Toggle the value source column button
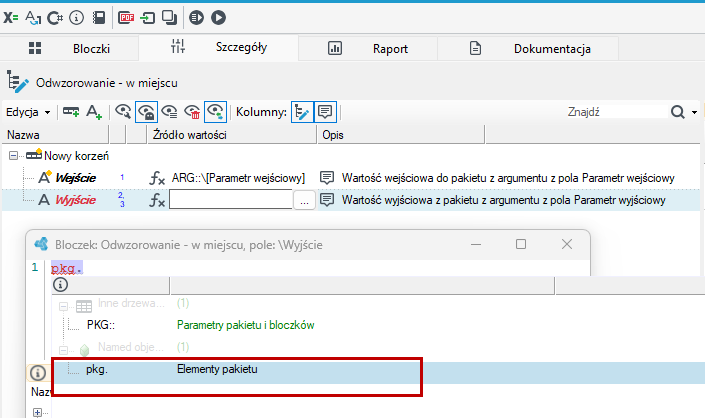This screenshot has height=418, width=705. pyautogui.click(x=302, y=111)
